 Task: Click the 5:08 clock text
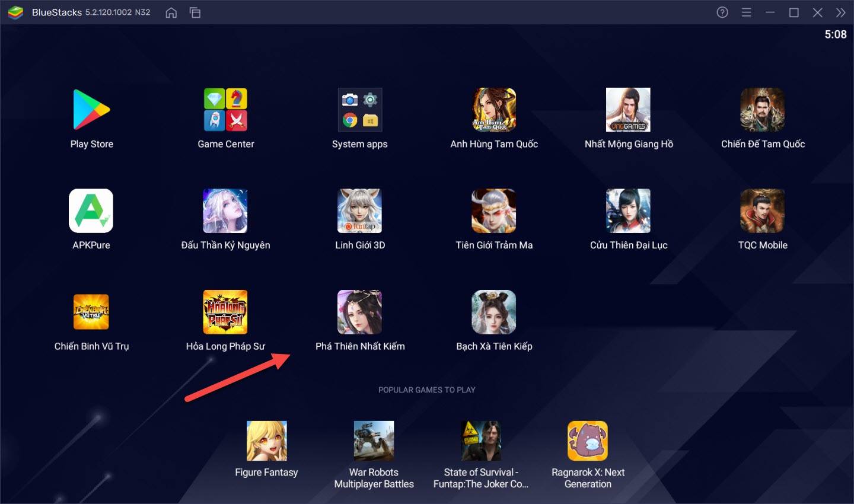(836, 34)
